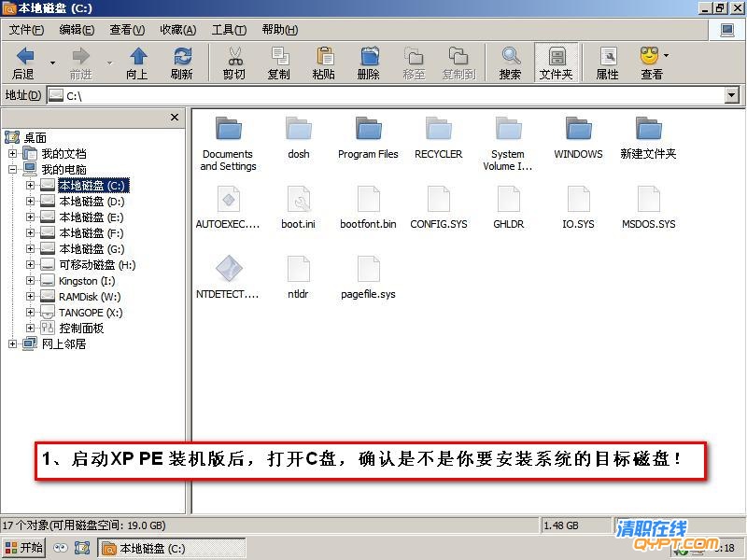Click the Paste (粘贴) clipboard icon
Viewport: 747px width, 560px height.
point(324,56)
